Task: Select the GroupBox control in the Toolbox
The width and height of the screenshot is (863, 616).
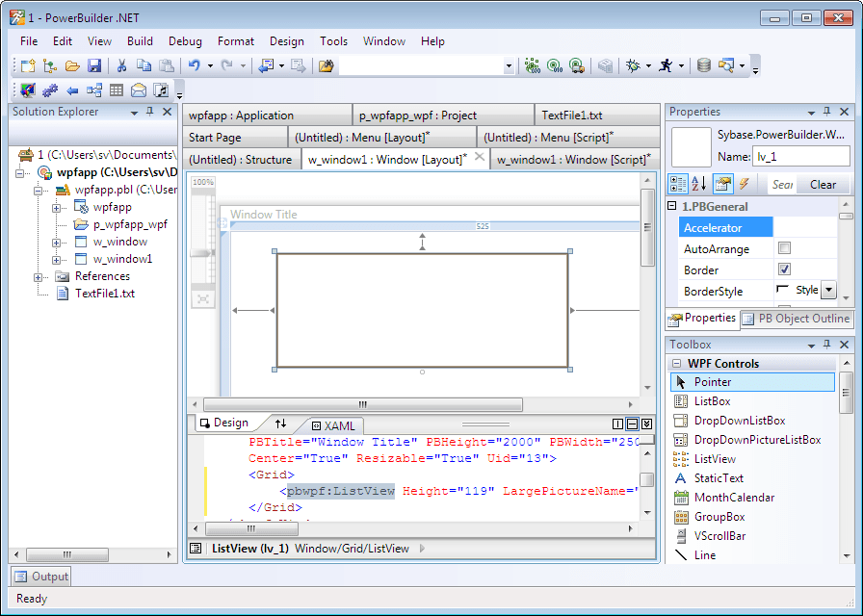Action: (x=720, y=517)
